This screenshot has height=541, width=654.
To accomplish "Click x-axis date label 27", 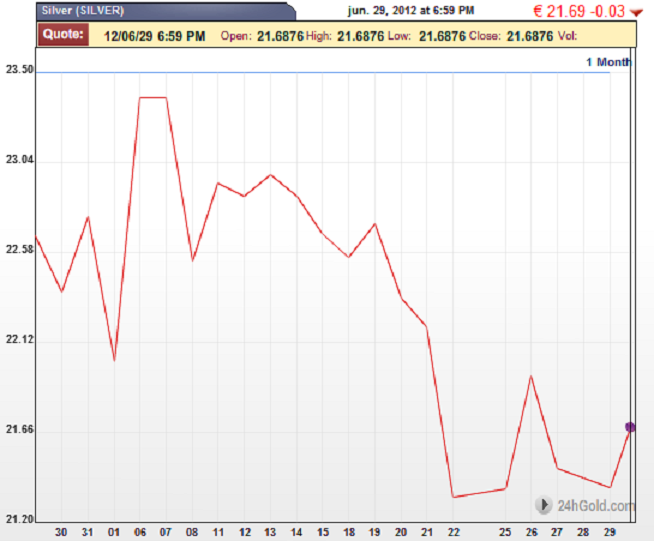I will coord(557,532).
